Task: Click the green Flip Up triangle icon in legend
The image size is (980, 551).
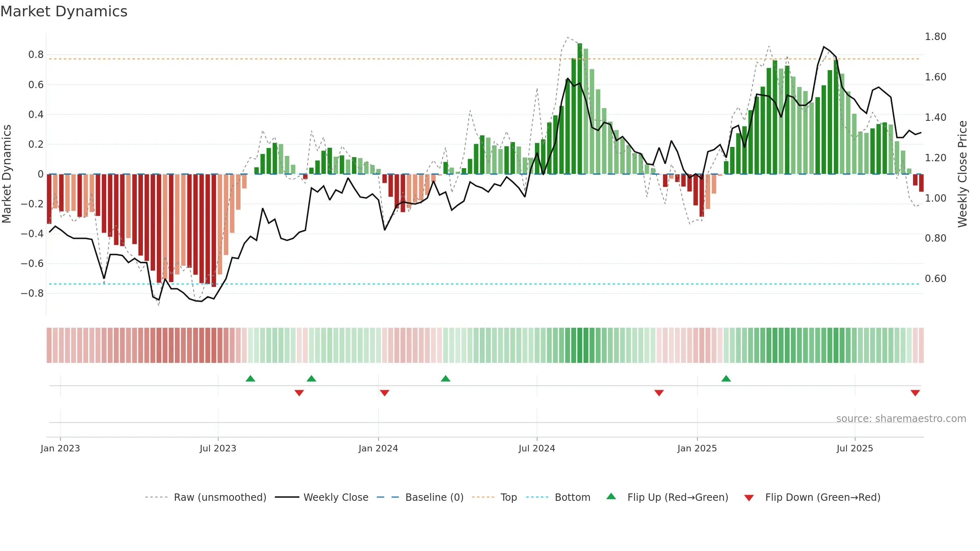Action: point(611,496)
